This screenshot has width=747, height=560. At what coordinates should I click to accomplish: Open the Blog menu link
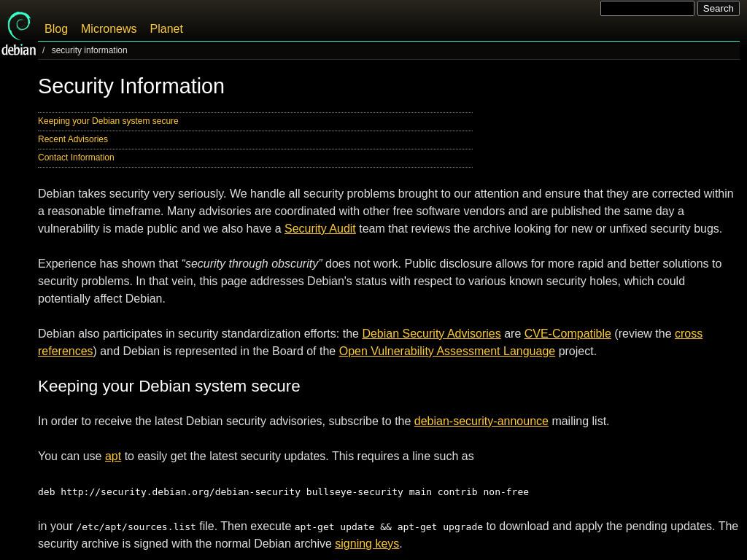[x=55, y=28]
